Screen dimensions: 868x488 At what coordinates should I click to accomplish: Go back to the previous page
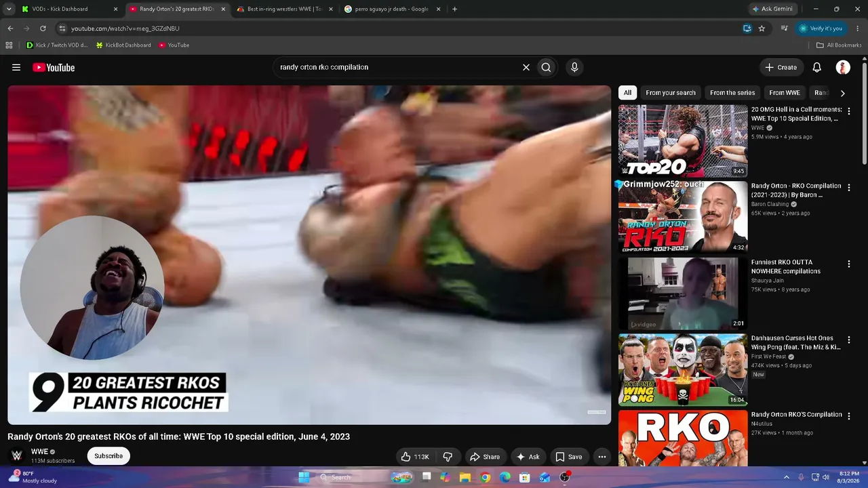pos(10,28)
